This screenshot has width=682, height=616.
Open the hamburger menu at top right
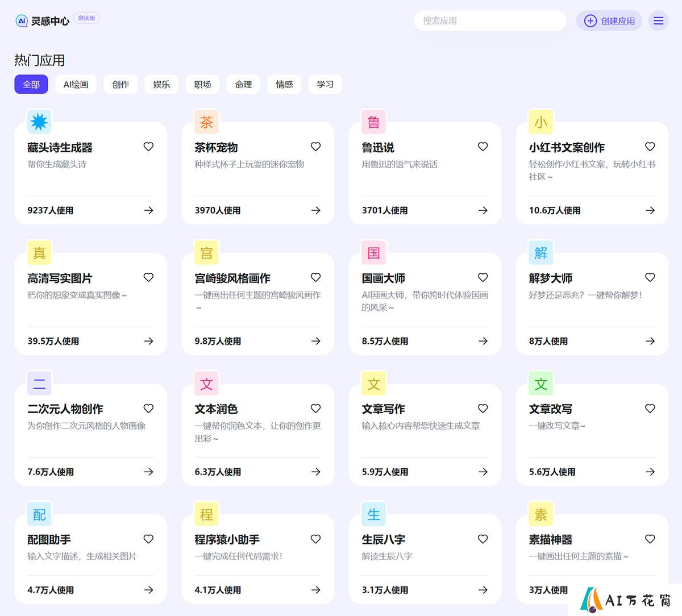click(658, 20)
